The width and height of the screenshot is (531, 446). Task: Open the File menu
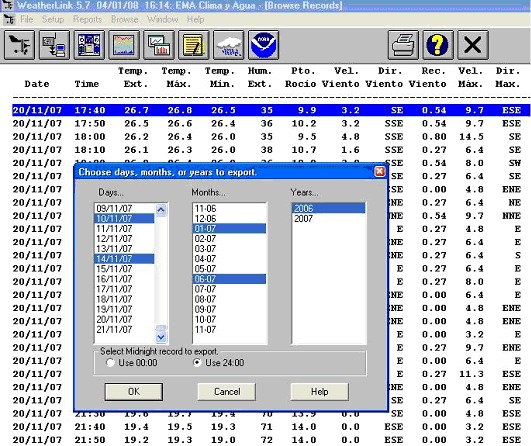click(26, 19)
